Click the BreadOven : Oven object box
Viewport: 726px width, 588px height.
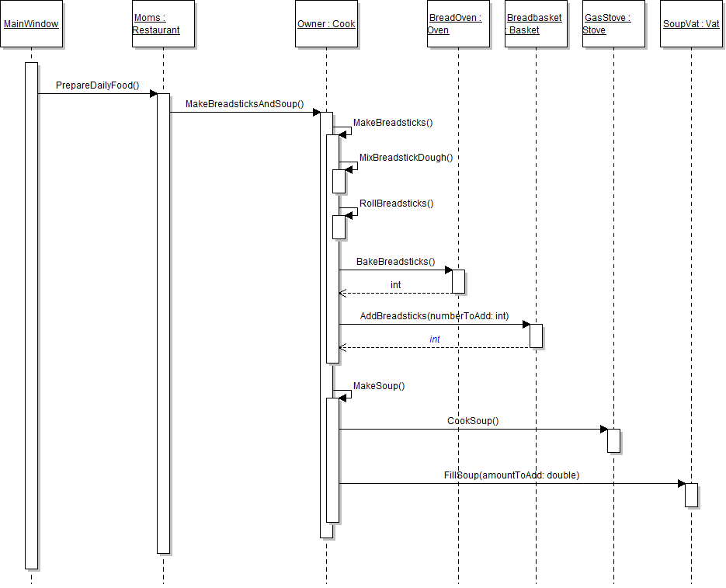pyautogui.click(x=458, y=24)
